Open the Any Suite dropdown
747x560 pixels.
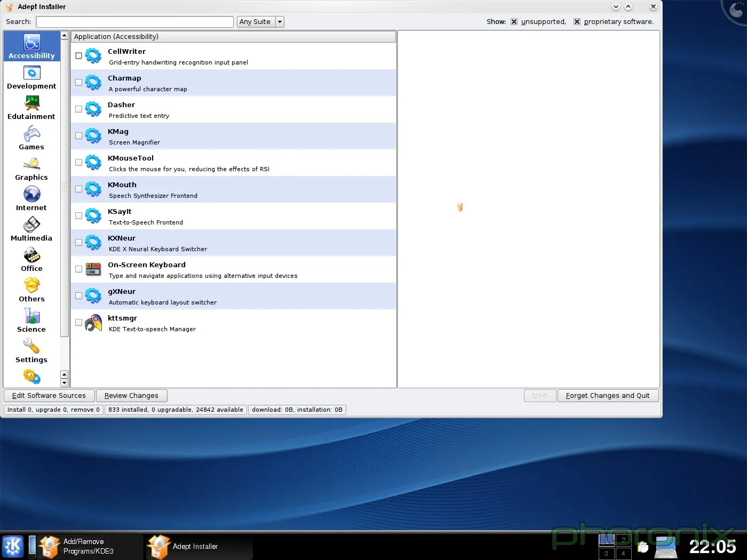[260, 22]
